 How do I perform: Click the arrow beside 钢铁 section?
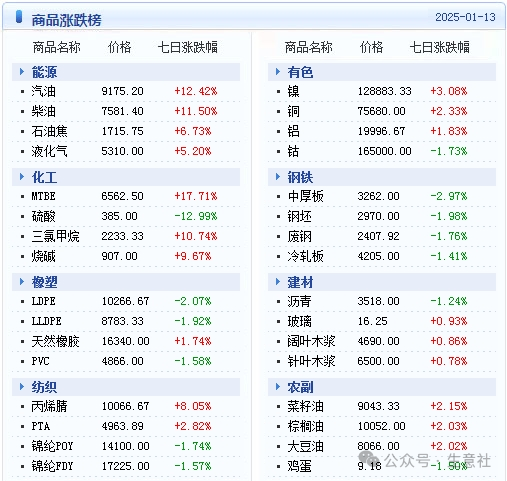tap(278, 176)
